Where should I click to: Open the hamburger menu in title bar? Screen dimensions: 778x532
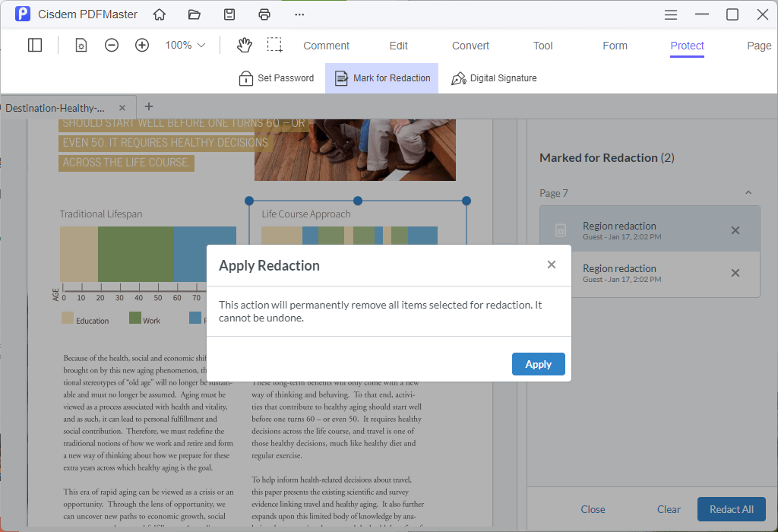pos(671,14)
